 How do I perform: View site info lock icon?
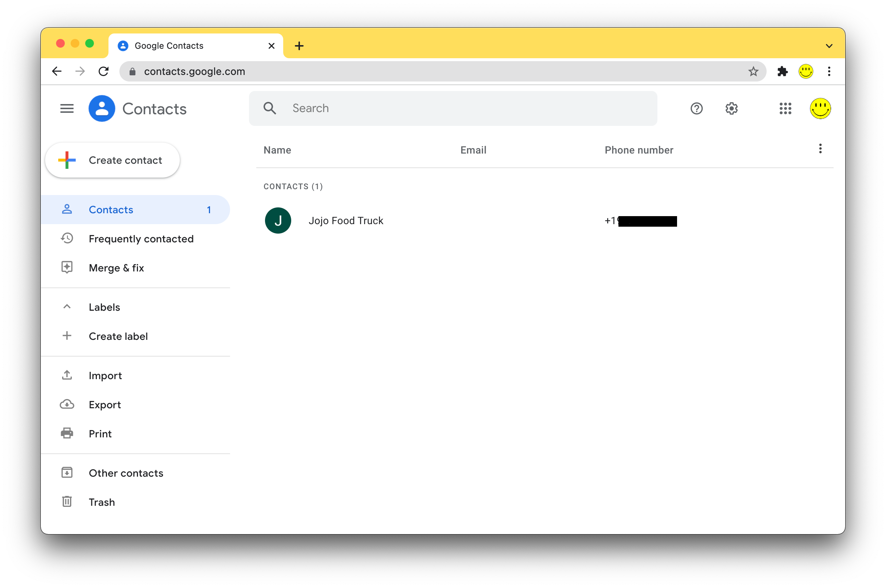click(x=132, y=71)
